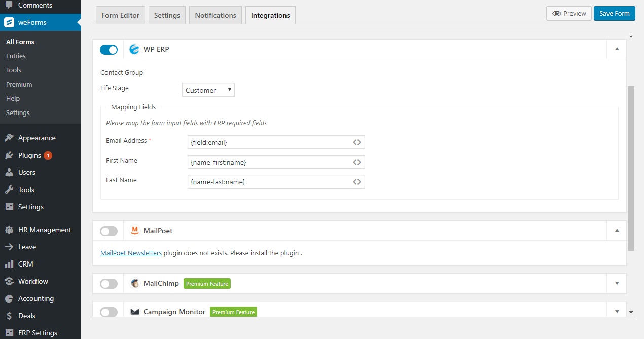Open merge tags for Email Address field
The height and width of the screenshot is (339, 644).
tap(356, 142)
